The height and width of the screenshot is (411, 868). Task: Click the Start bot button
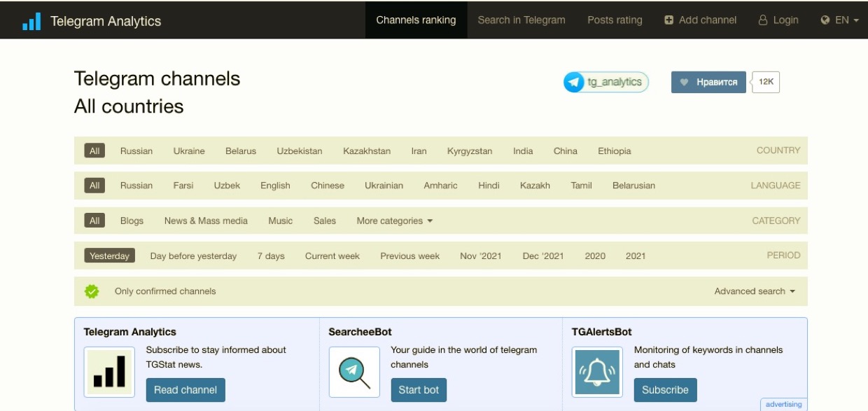point(419,390)
